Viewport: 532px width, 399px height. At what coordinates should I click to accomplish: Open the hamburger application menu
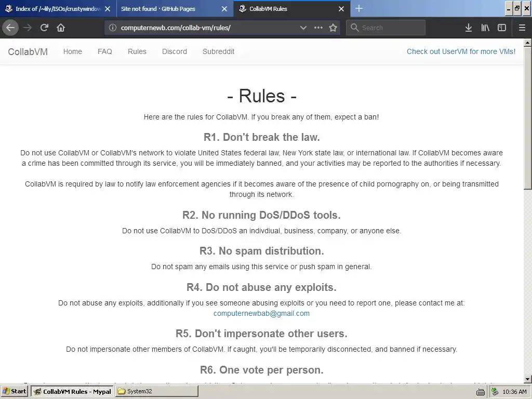tap(522, 28)
